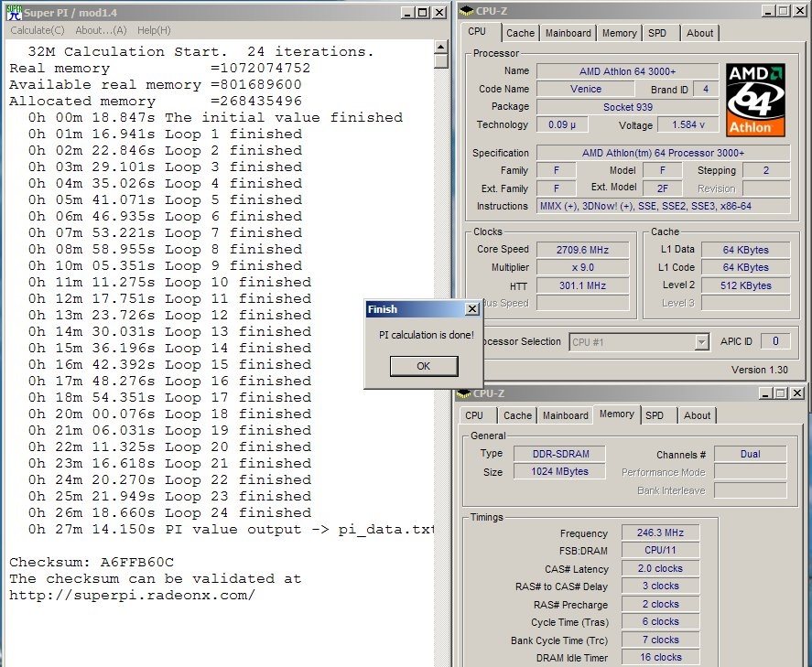The image size is (812, 667).
Task: Click the superpi.radeonx.com URL text
Action: tap(132, 595)
